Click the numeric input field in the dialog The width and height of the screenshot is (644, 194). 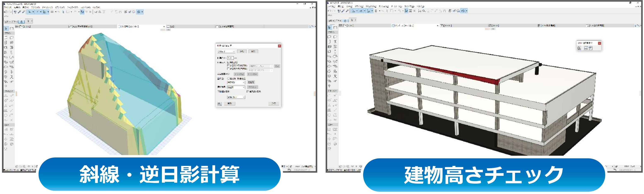point(230,58)
